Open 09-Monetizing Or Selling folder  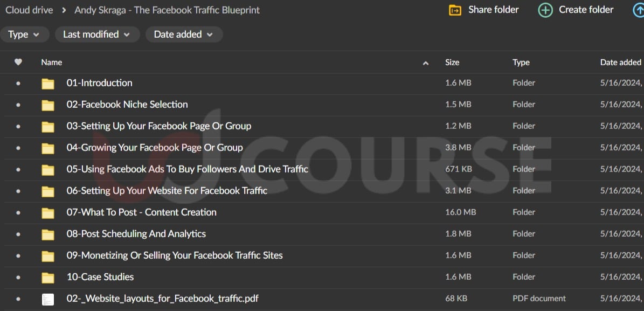pyautogui.click(x=175, y=255)
